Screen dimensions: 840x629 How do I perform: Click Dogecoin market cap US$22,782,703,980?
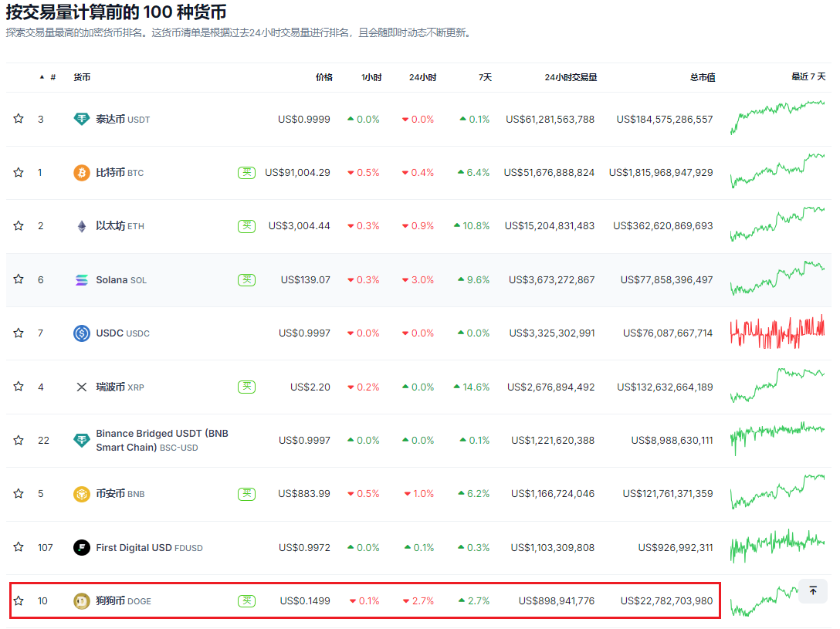666,600
